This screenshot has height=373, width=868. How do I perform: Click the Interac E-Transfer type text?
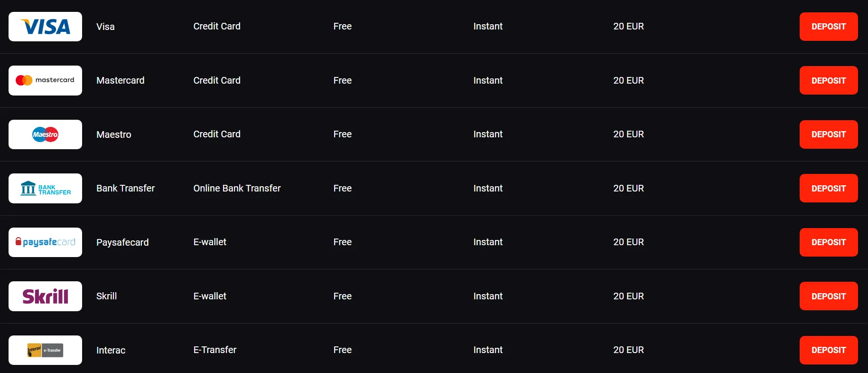[x=215, y=350]
